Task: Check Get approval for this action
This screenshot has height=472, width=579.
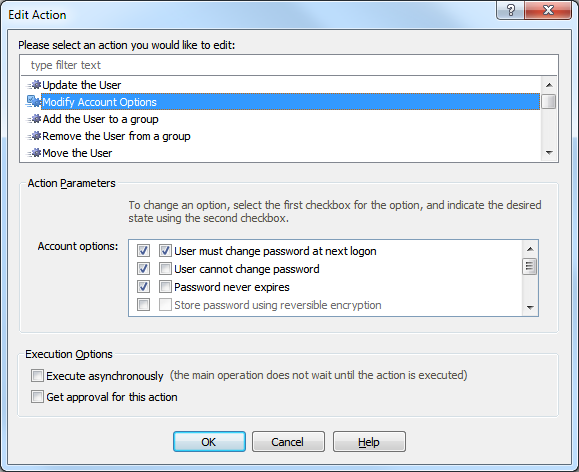Action: pyautogui.click(x=37, y=397)
